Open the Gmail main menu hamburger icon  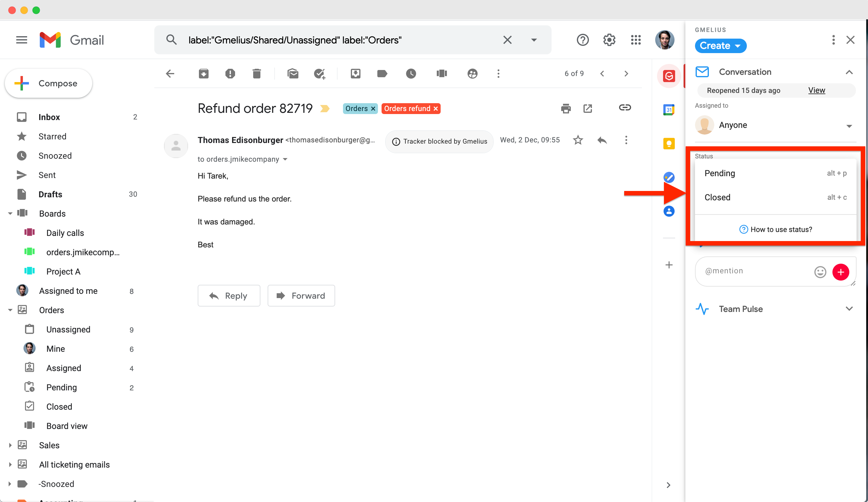[x=22, y=40]
